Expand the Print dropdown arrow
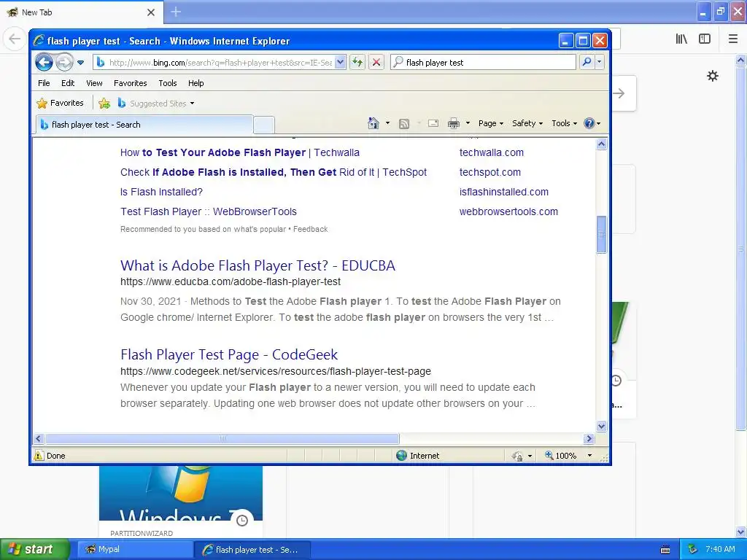Screen dimensions: 747x560 (468, 123)
